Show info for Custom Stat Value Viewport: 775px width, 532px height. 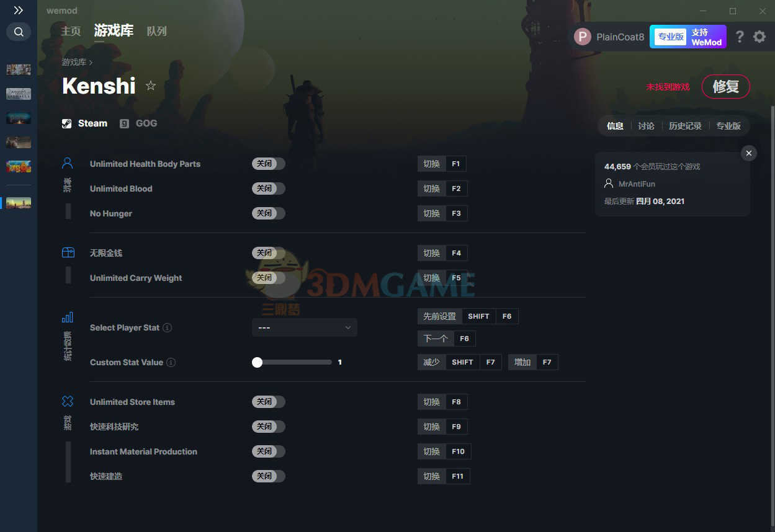[171, 362]
